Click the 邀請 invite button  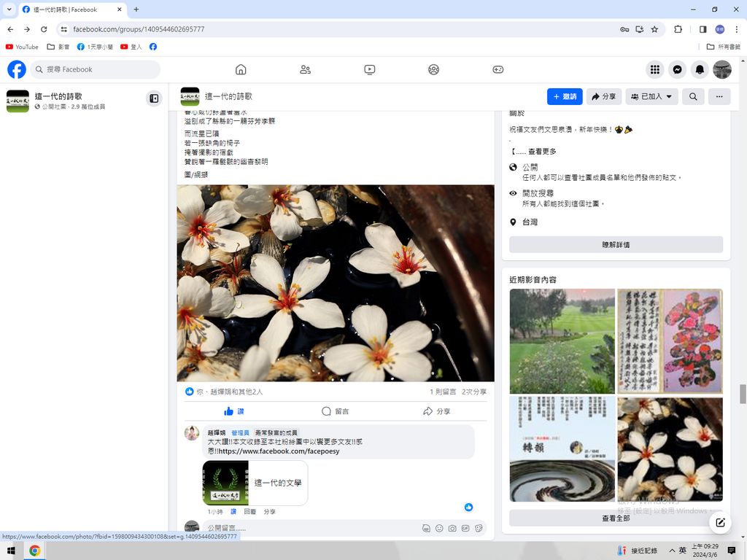coord(565,96)
